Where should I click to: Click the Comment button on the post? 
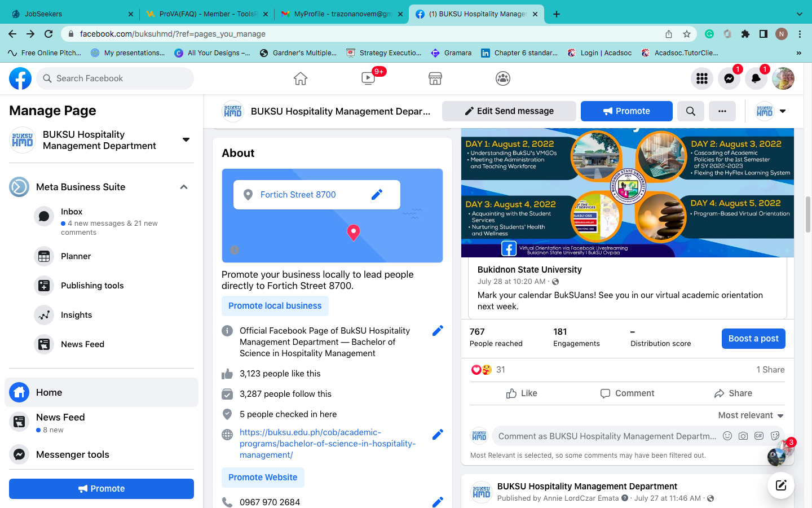(627, 393)
